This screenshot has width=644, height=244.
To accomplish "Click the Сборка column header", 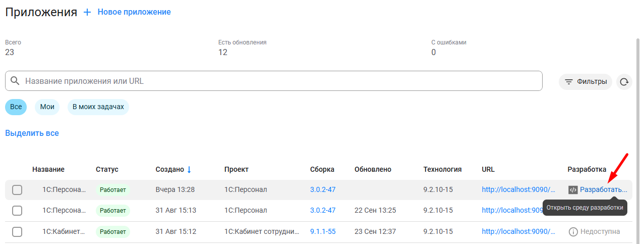I will (x=322, y=170).
